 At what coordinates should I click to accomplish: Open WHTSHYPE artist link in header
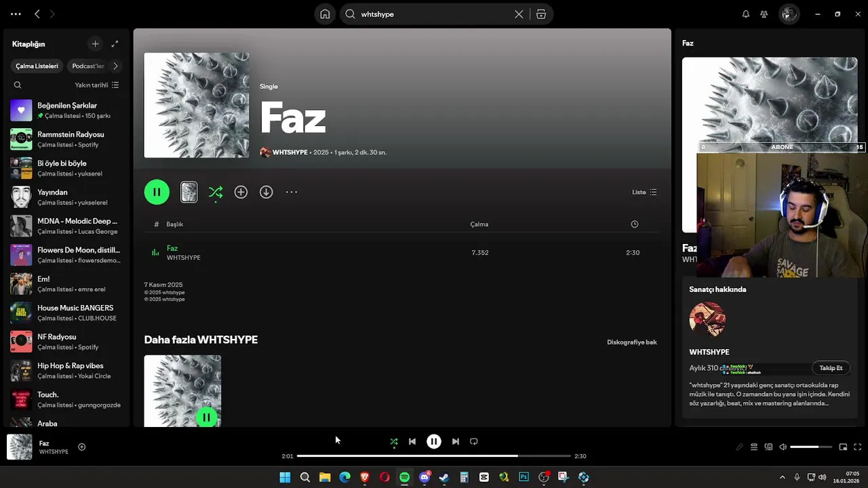(x=290, y=152)
